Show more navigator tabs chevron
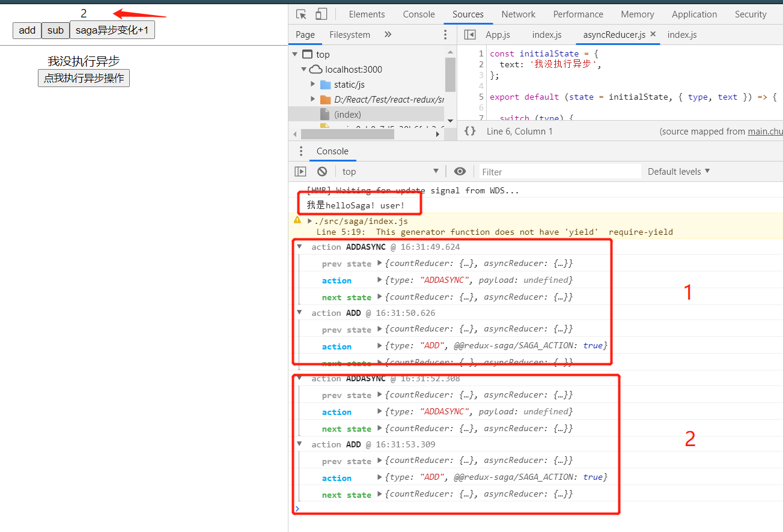This screenshot has height=532, width=783. pyautogui.click(x=388, y=35)
